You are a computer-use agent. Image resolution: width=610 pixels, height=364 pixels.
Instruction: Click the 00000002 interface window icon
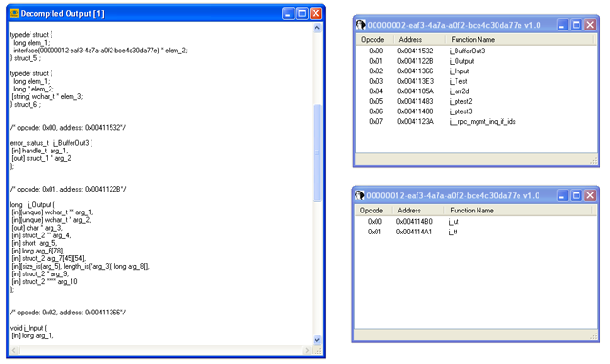(360, 25)
